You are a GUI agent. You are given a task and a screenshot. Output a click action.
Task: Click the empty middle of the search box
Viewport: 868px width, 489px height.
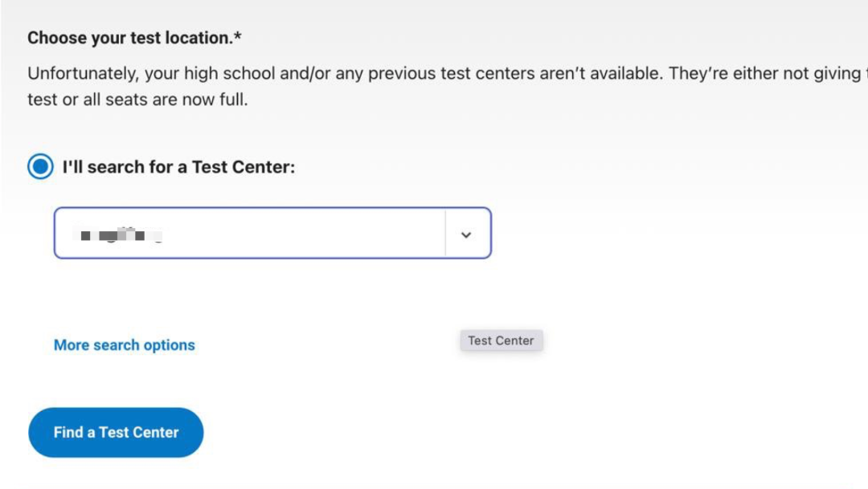coord(303,233)
